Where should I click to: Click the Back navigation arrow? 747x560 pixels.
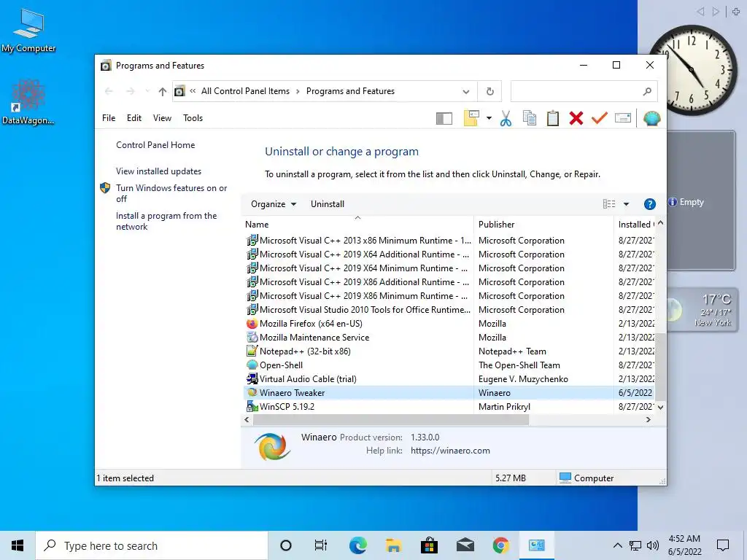(x=109, y=91)
